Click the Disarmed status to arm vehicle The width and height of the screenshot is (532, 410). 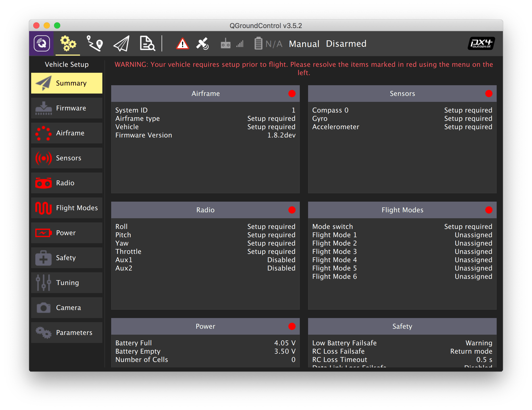tap(346, 44)
